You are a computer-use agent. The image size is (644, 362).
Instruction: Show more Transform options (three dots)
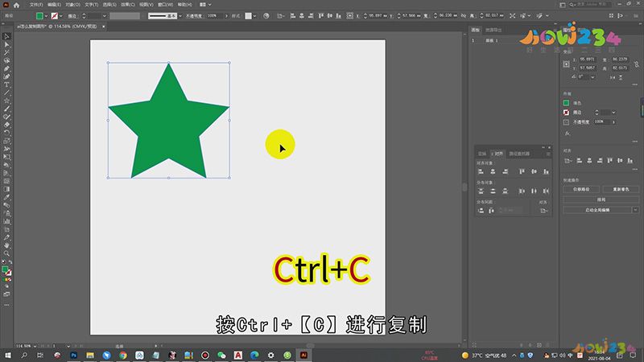[635, 84]
